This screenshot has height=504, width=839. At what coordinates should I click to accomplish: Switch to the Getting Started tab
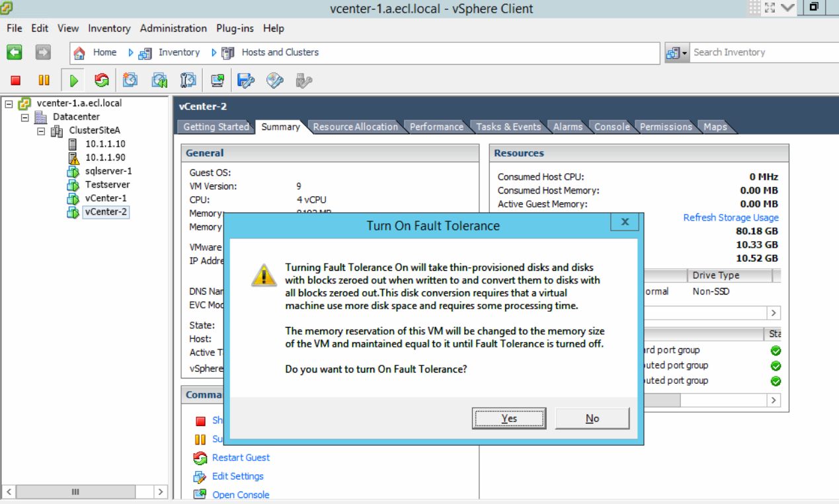pos(216,127)
